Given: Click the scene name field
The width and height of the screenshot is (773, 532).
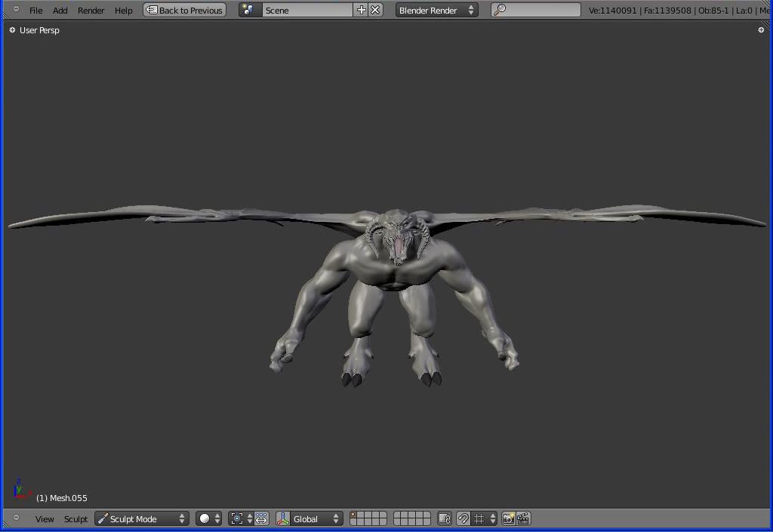Looking at the screenshot, I should click(x=306, y=11).
